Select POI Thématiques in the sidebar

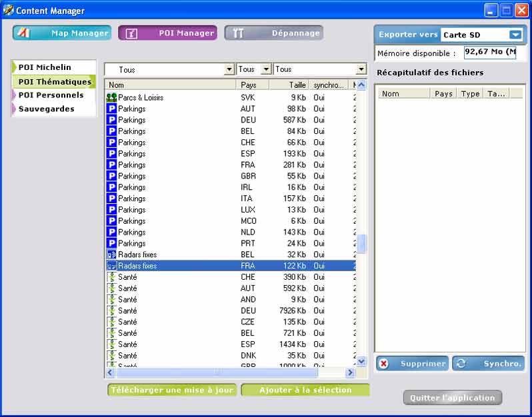point(53,82)
